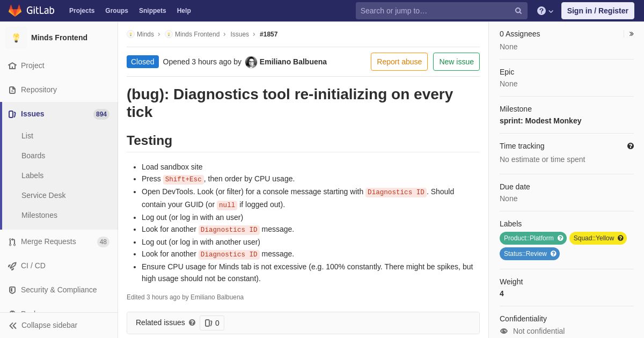Viewport: 644px width, 338px height.
Task: Open the Minds Frontend breadcrumb link
Action: [x=197, y=34]
